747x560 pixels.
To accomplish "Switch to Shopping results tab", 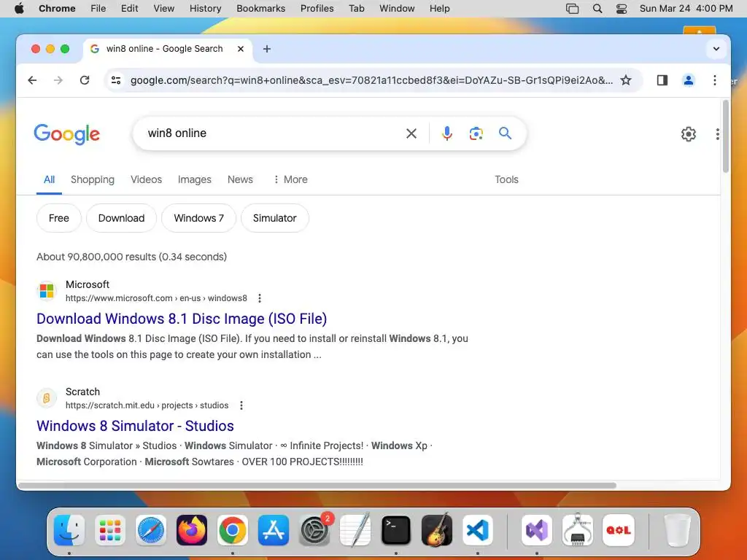I will click(x=93, y=179).
